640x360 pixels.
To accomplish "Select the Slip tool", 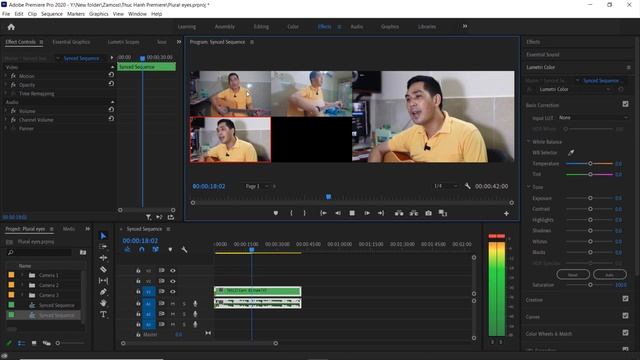I will (103, 281).
